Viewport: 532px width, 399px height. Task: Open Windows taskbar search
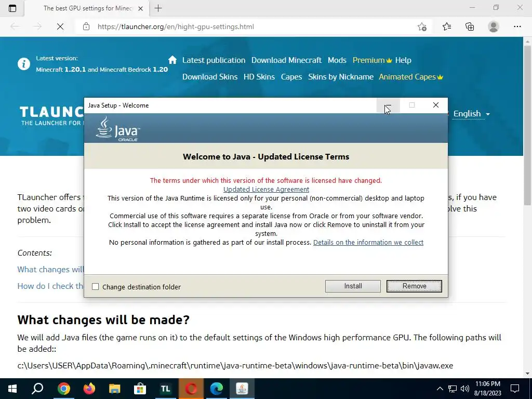point(37,389)
